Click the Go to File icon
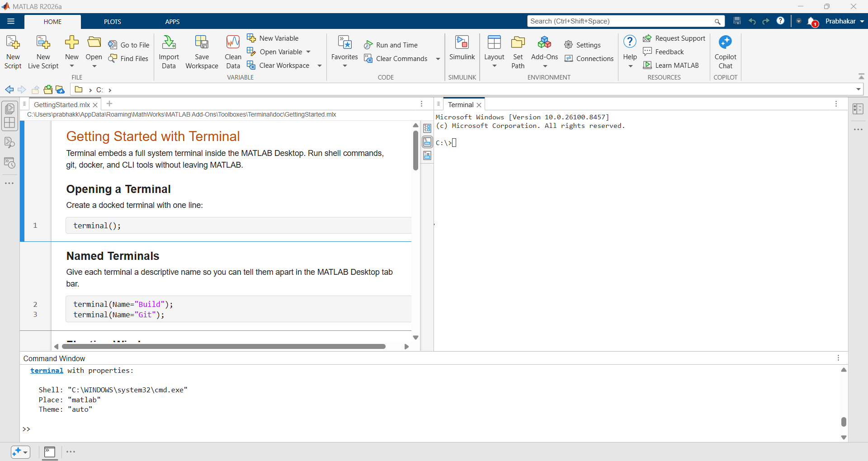868x461 pixels. click(113, 45)
